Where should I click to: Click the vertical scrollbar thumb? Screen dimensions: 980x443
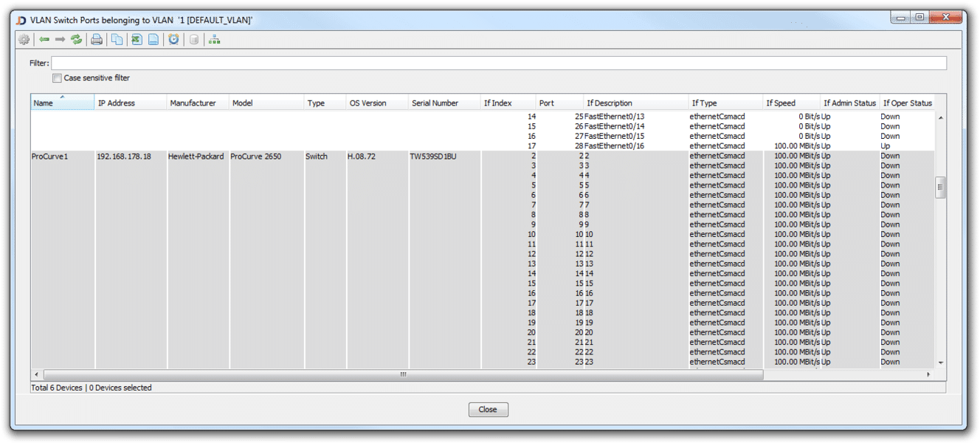(940, 188)
